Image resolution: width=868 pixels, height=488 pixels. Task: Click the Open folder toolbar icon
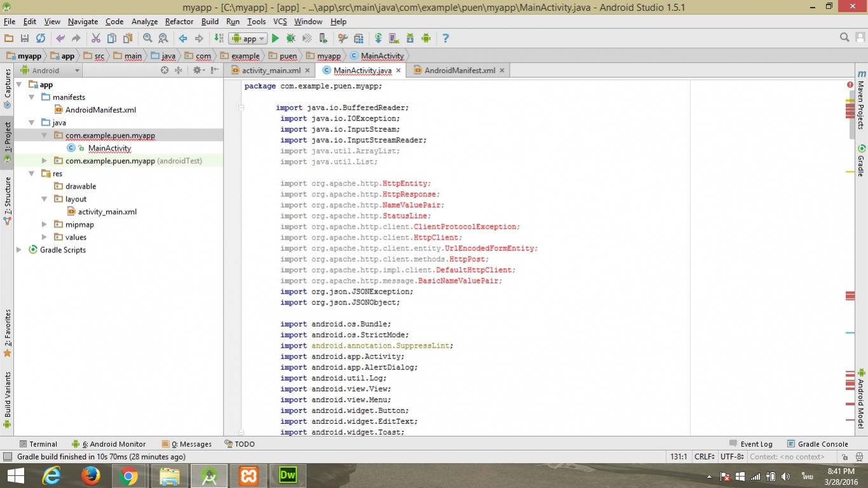coord(9,39)
